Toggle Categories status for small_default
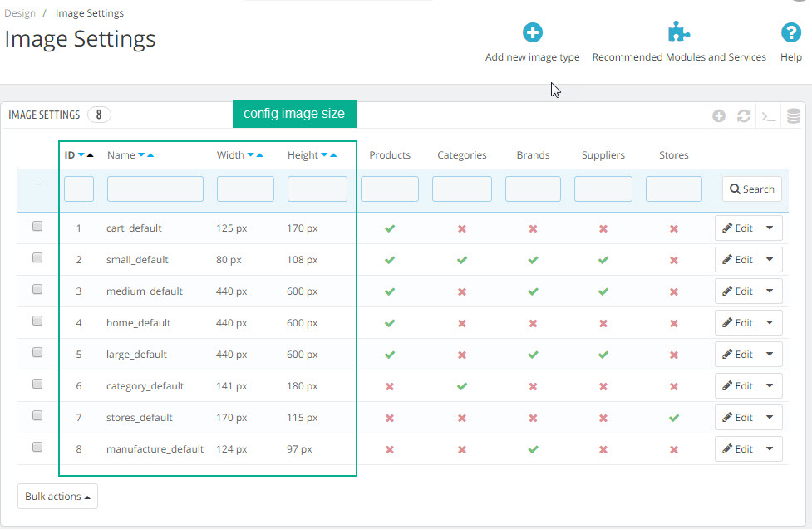 point(462,260)
